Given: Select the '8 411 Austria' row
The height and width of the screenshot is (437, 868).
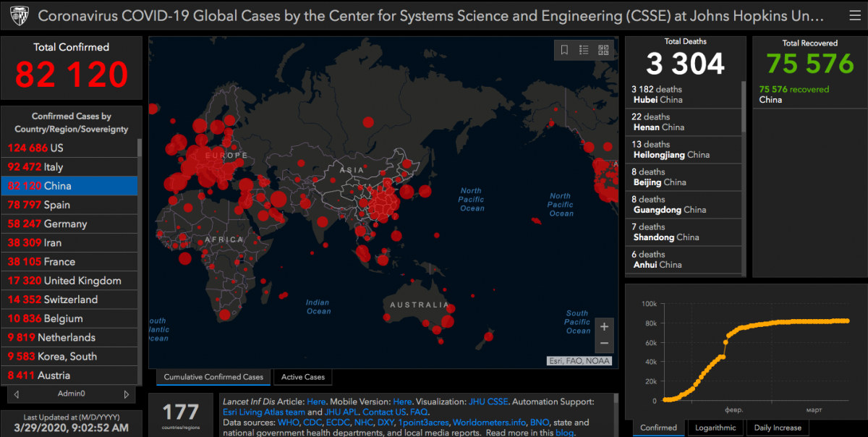Looking at the screenshot, I should 69,375.
